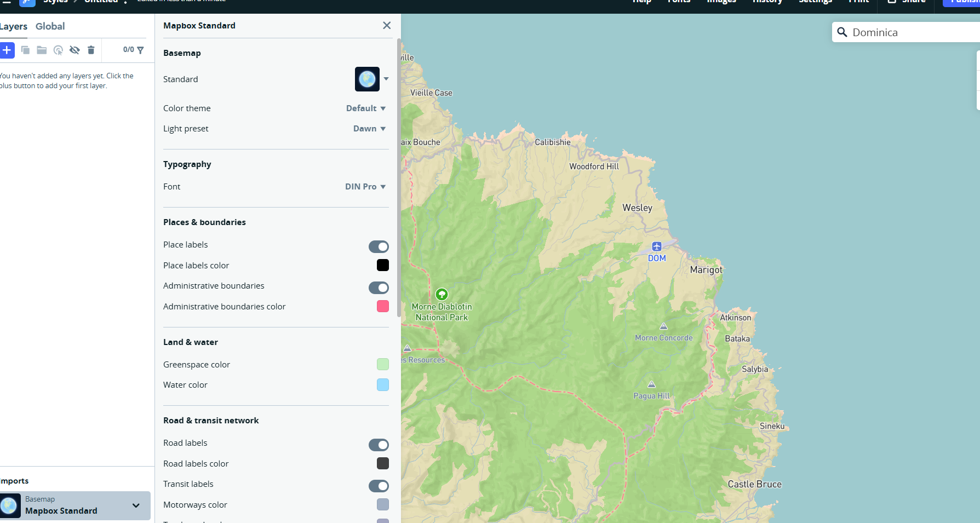Toggle the Place labels switch
The image size is (980, 523).
(x=379, y=246)
